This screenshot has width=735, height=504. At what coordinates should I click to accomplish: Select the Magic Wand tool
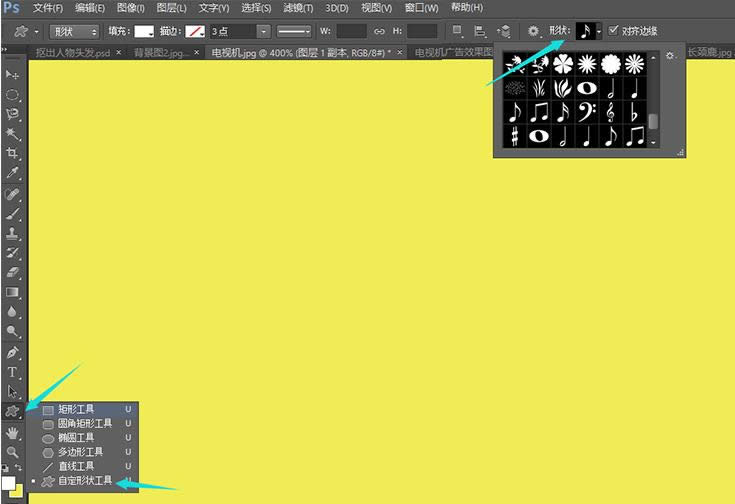click(12, 134)
